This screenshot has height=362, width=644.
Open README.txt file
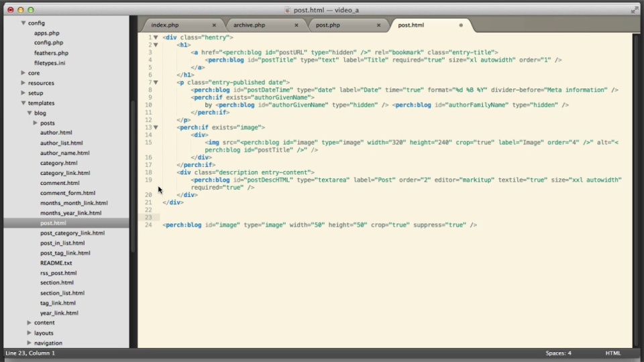pos(56,263)
